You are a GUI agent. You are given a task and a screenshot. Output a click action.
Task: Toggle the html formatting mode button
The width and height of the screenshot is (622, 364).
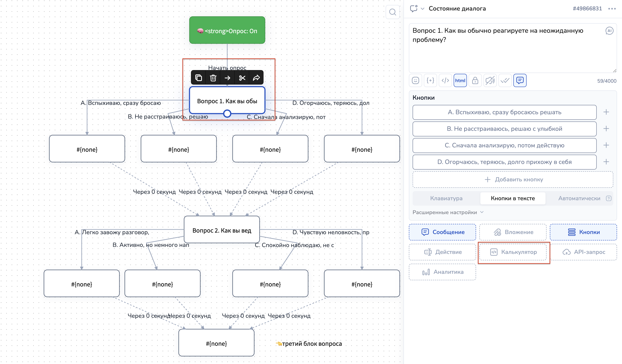point(460,80)
